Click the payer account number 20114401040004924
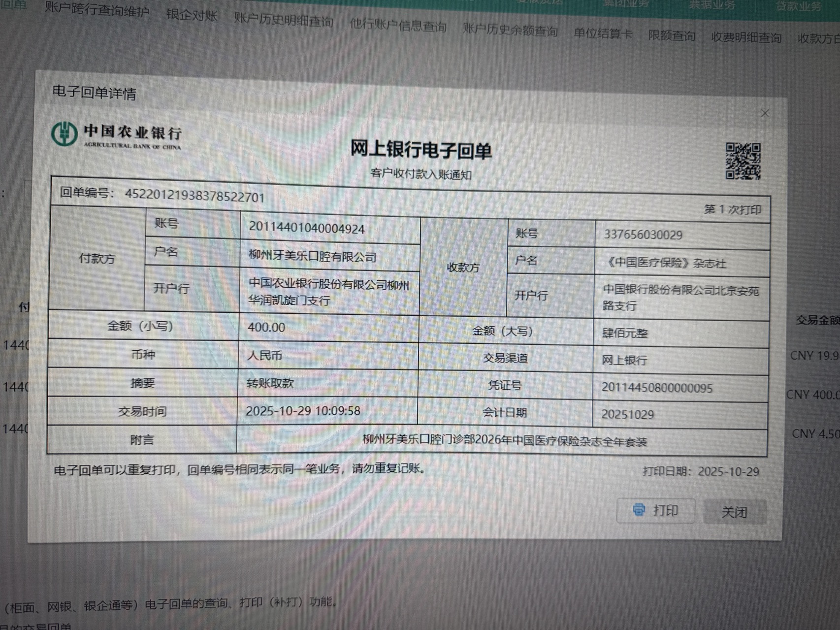This screenshot has width=840, height=630. point(306,228)
